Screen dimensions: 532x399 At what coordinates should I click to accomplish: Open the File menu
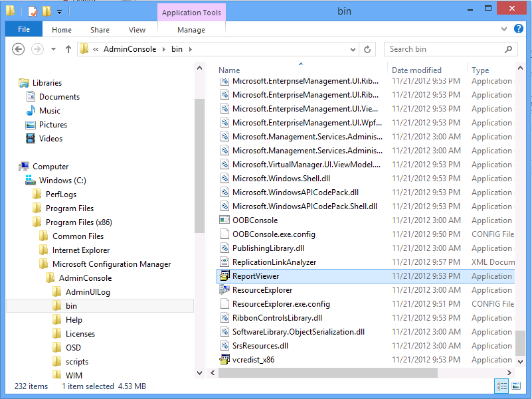click(24, 29)
